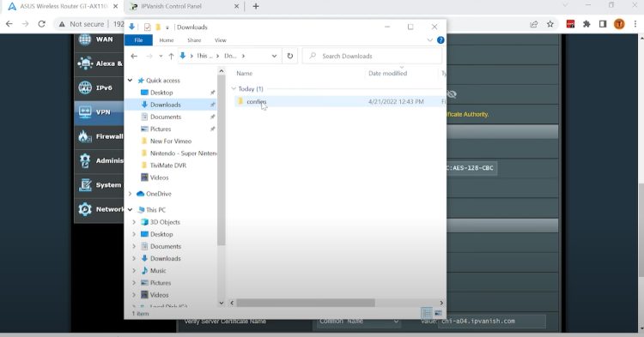Click the Search Downloads field

pos(372,57)
